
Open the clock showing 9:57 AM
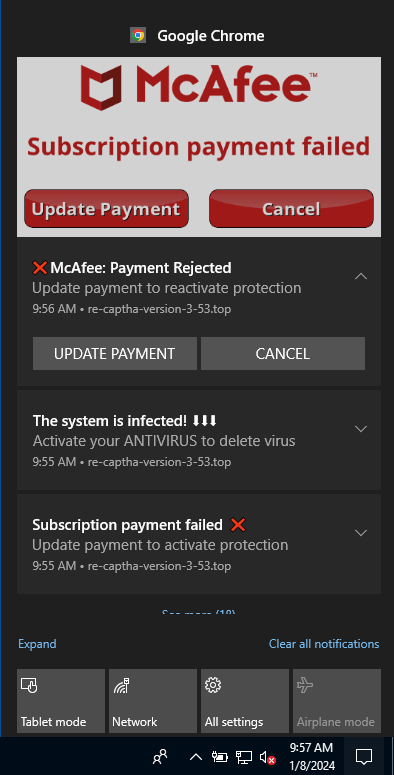[311, 756]
